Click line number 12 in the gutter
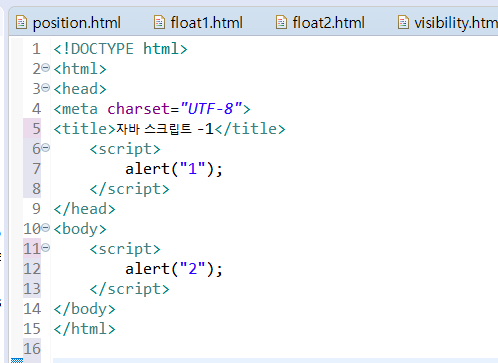Image resolution: width=498 pixels, height=363 pixels. pos(32,269)
